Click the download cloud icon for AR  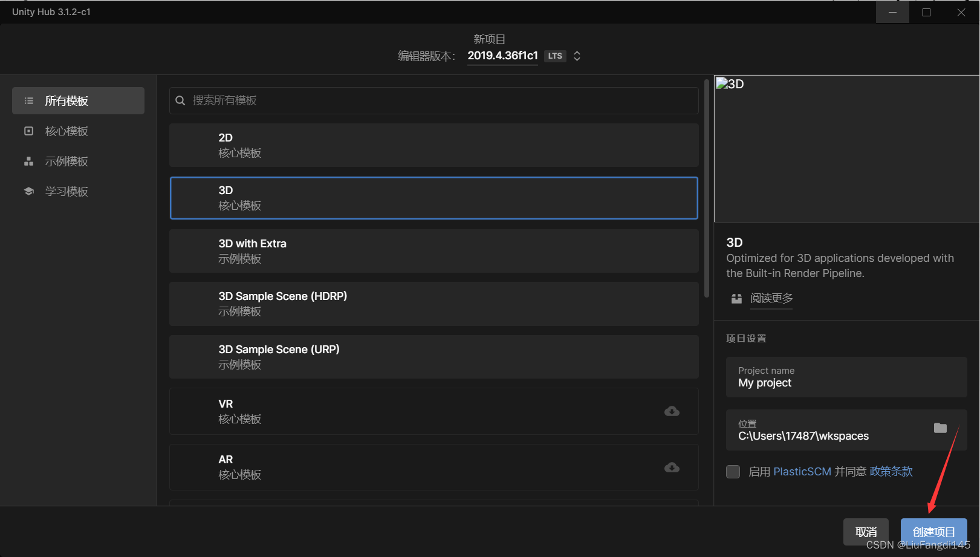click(672, 467)
